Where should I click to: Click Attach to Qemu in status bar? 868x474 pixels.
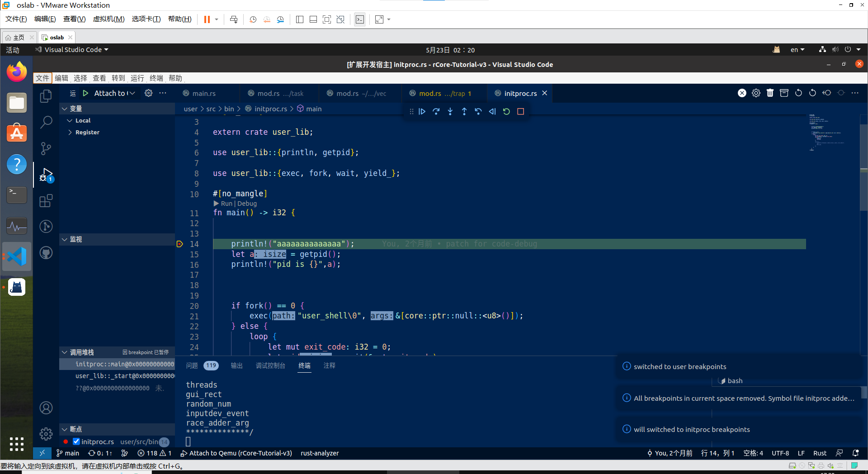pos(236,453)
